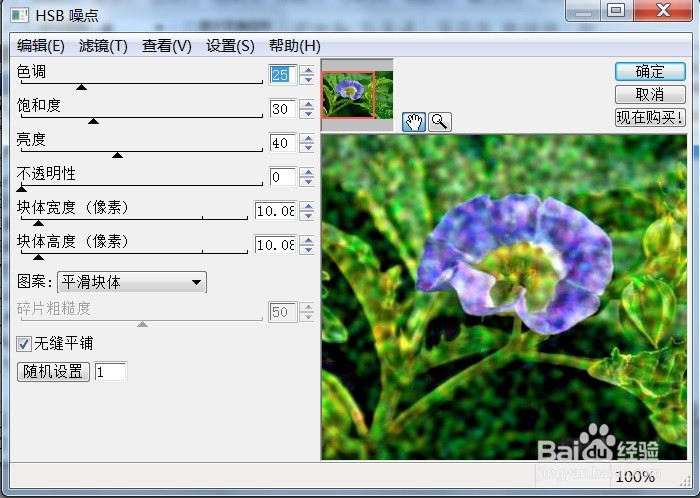
Task: Click the HSB 噪点 window title icon
Action: pos(20,15)
